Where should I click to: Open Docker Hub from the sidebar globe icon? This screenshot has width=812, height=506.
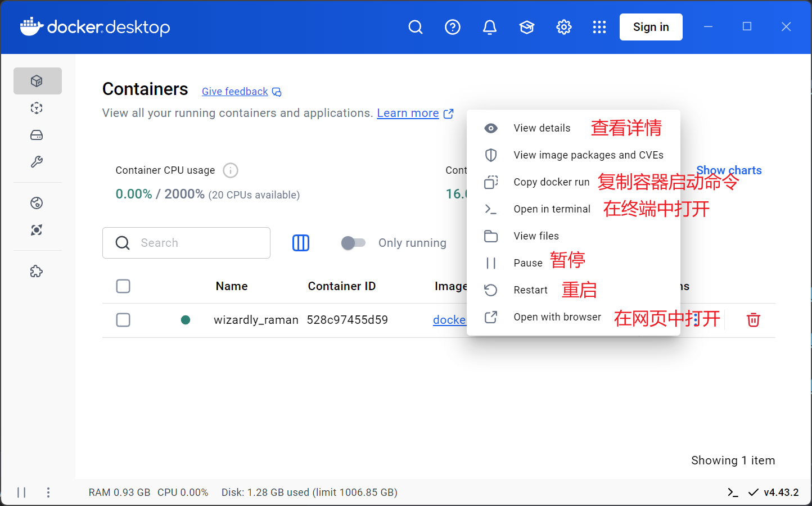coord(37,203)
